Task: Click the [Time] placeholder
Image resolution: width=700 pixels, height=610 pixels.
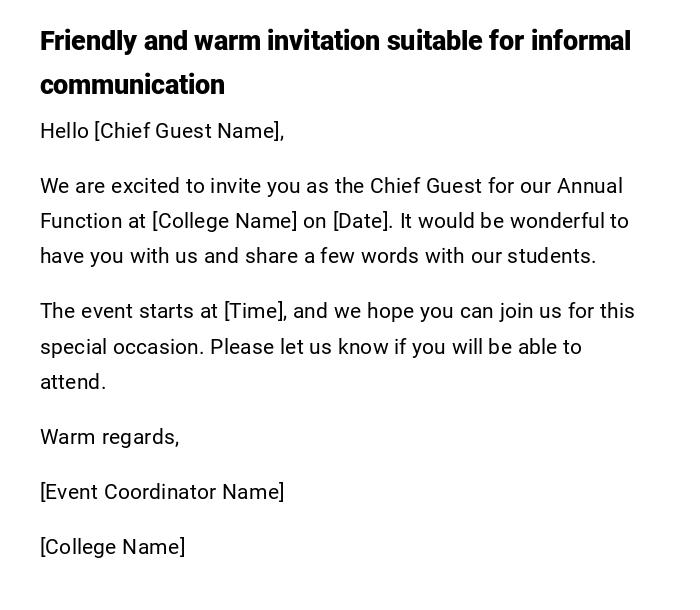Action: coord(256,311)
